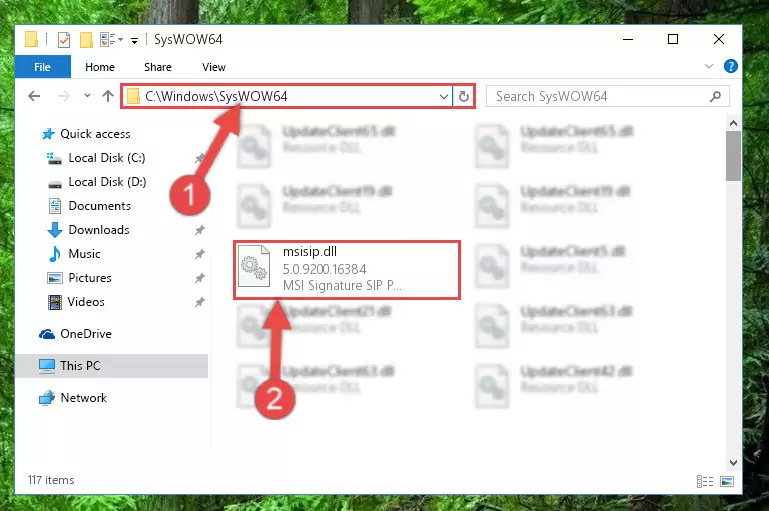The height and width of the screenshot is (511, 769).
Task: Go forward with the forward arrow
Action: click(x=64, y=96)
